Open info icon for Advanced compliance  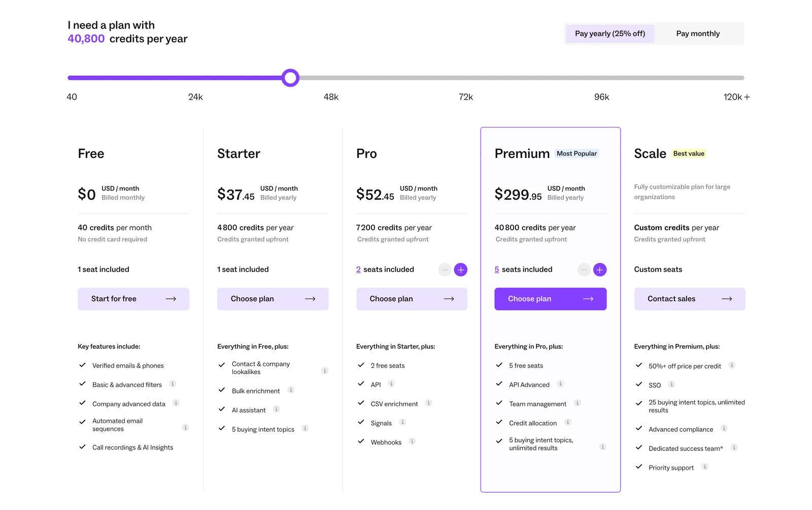coord(724,429)
